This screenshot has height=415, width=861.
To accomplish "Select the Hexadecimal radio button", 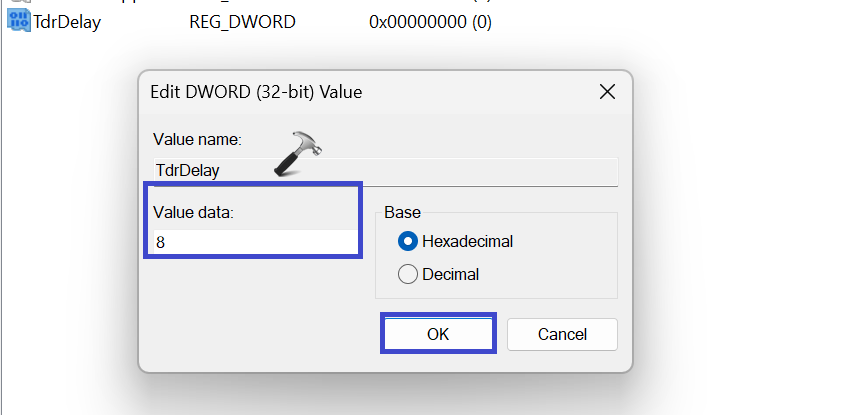I will [408, 241].
